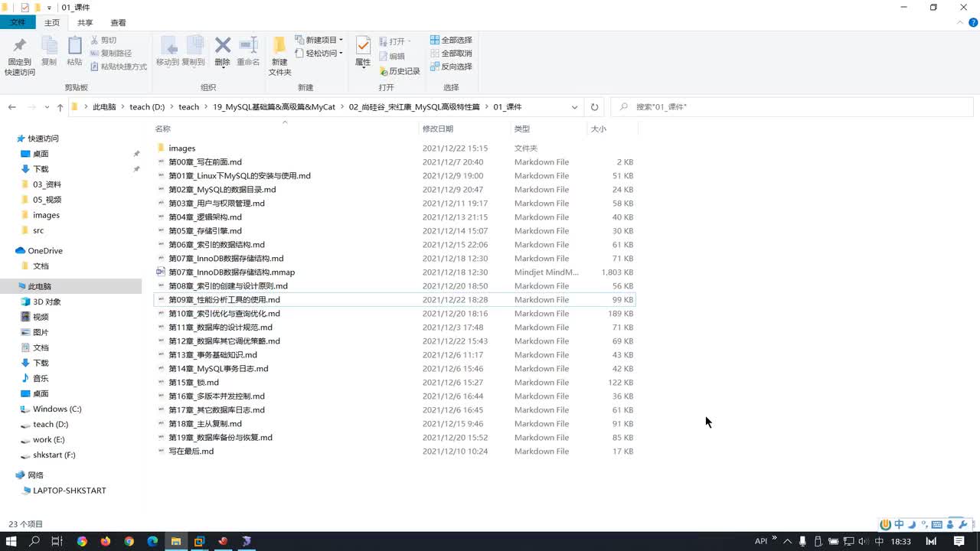This screenshot has width=980, height=551.
Task: Click the Back navigation arrow
Action: click(11, 107)
